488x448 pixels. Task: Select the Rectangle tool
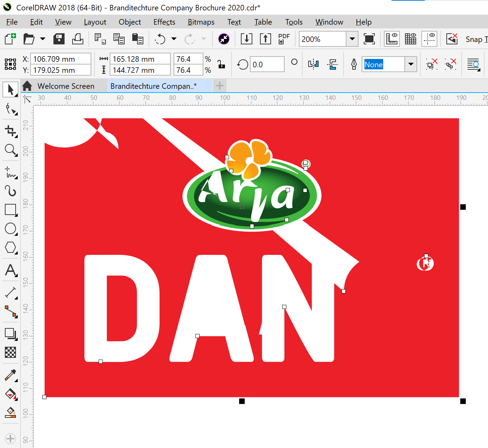[10, 210]
